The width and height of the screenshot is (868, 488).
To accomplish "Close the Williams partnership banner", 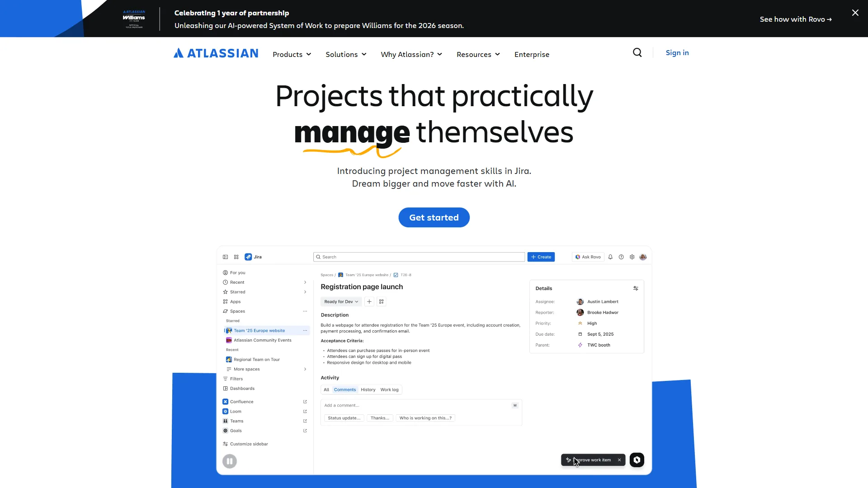I will pos(855,13).
